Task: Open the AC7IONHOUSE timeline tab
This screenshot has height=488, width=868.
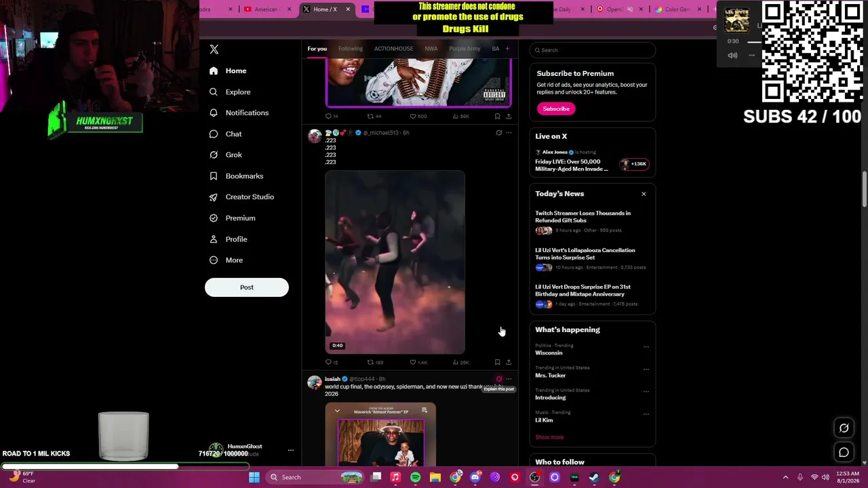Action: click(393, 49)
